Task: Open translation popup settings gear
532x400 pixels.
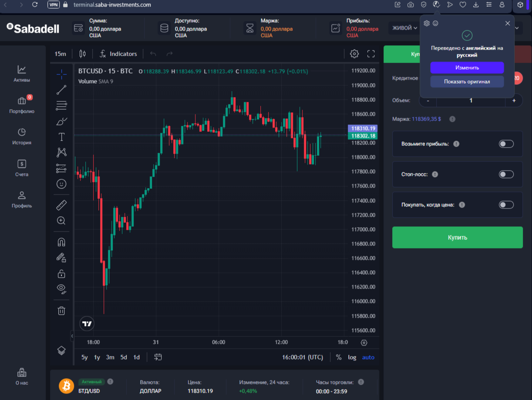Action: point(427,23)
